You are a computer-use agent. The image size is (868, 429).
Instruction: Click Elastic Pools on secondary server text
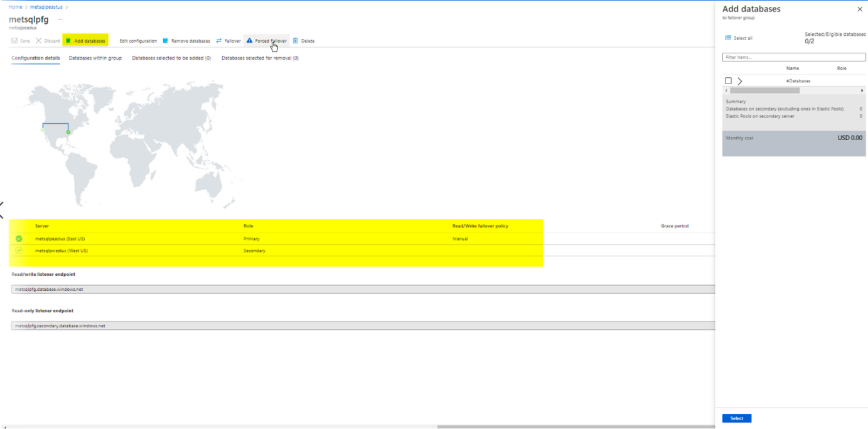click(759, 116)
